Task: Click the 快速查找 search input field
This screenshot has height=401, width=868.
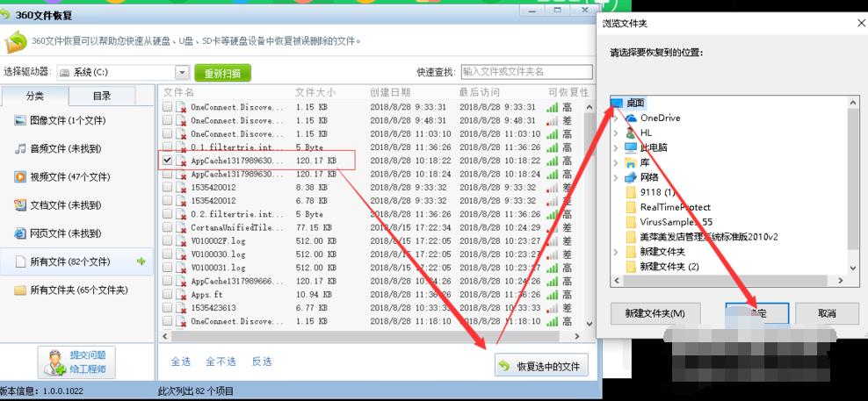Action: pyautogui.click(x=526, y=72)
